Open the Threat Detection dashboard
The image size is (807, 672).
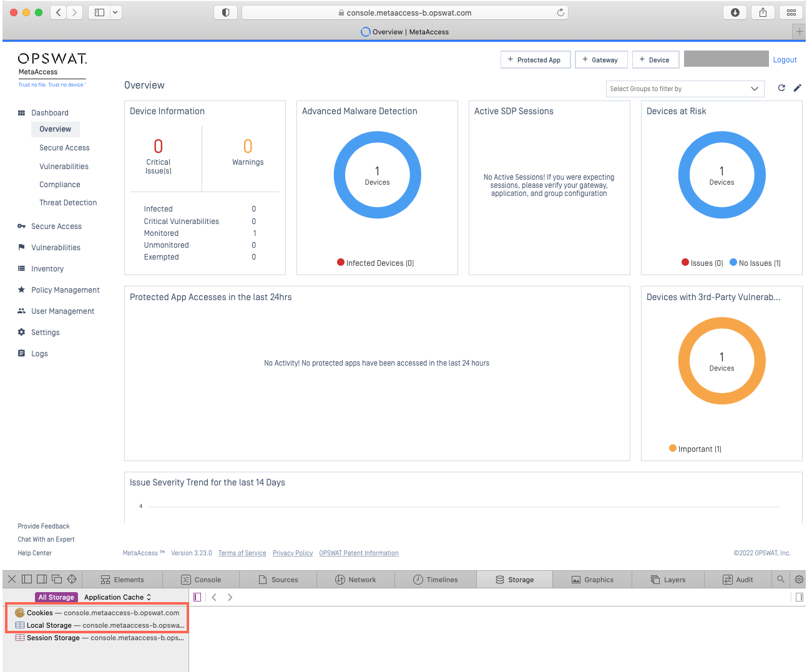point(68,203)
